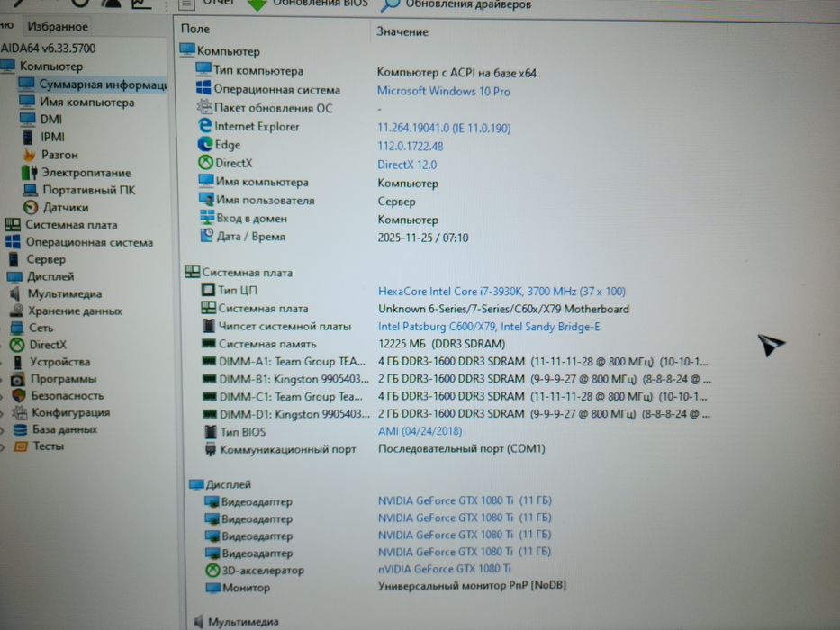Image resolution: width=840 pixels, height=630 pixels.
Task: Select the Тип компьютера row
Action: tap(367, 71)
